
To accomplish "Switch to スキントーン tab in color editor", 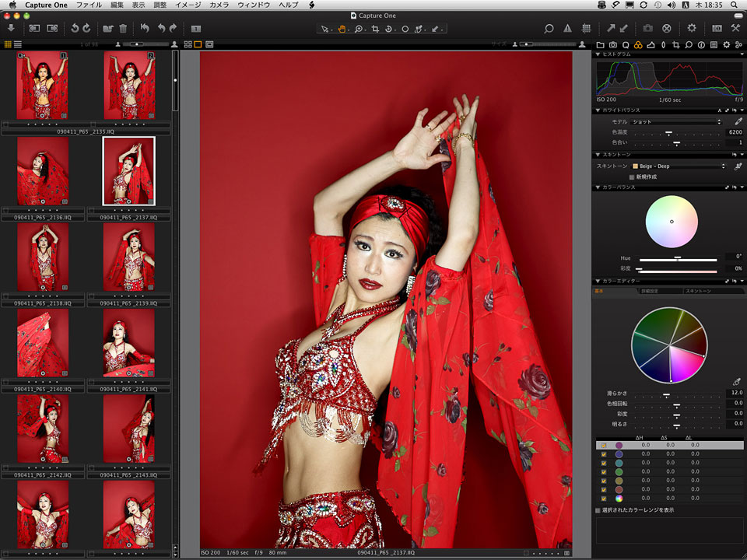I will 697,290.
